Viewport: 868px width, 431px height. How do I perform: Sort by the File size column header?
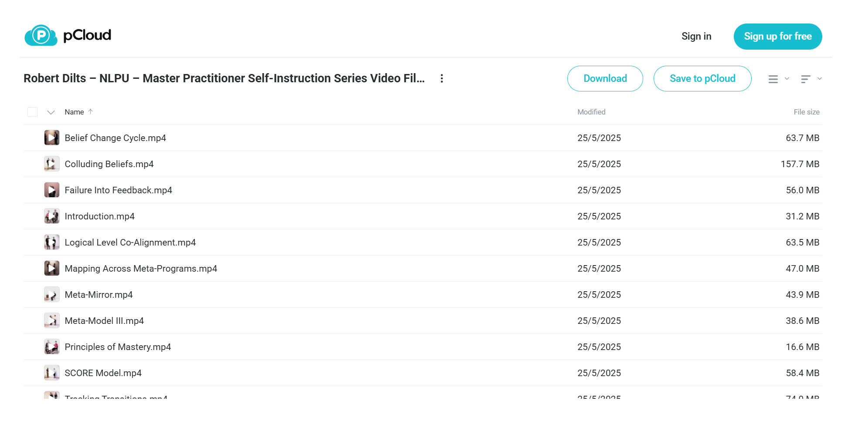pyautogui.click(x=807, y=112)
